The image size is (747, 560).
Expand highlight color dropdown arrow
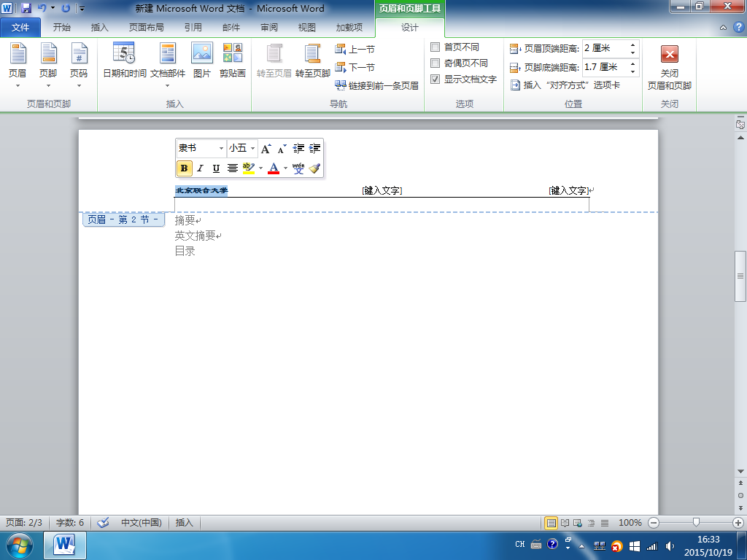(x=260, y=168)
